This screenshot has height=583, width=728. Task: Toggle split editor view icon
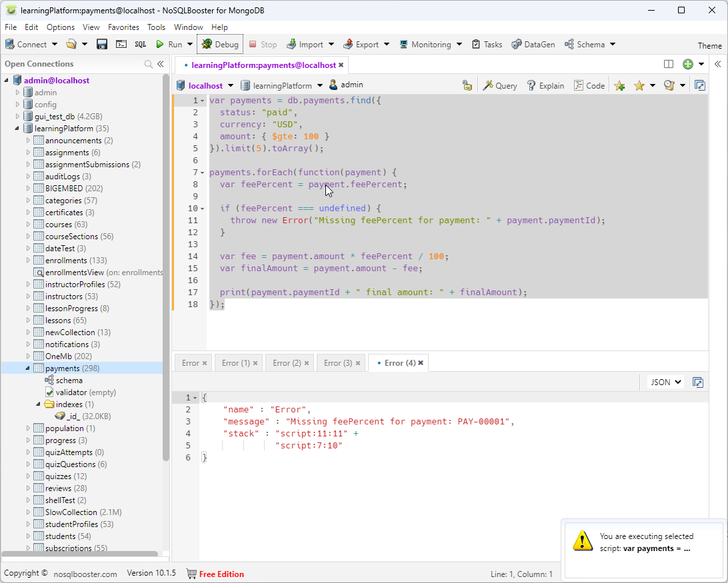tap(669, 64)
